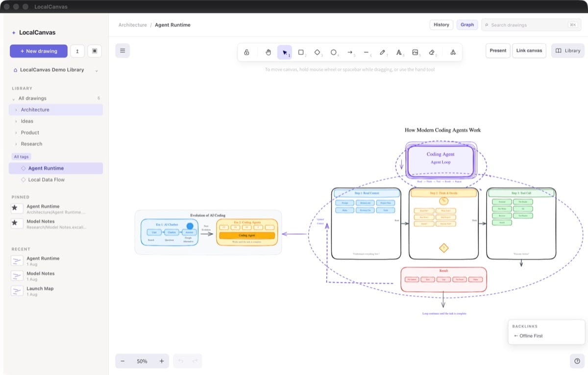The width and height of the screenshot is (588, 375).
Task: Open the LocalCanvas Demo Library dropdown
Action: point(56,70)
